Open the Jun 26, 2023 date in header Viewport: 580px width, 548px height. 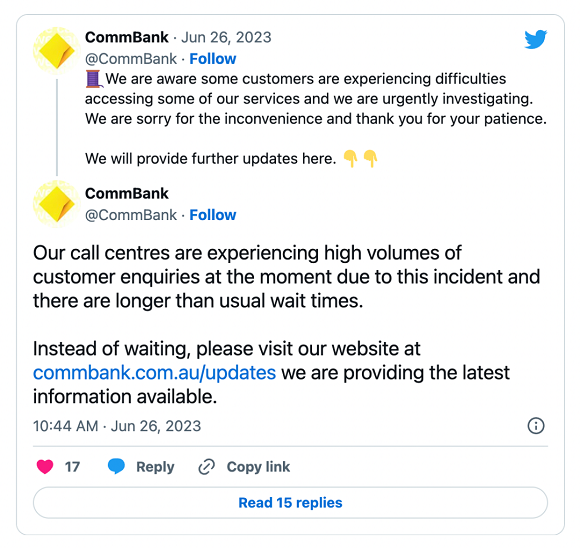(x=226, y=37)
